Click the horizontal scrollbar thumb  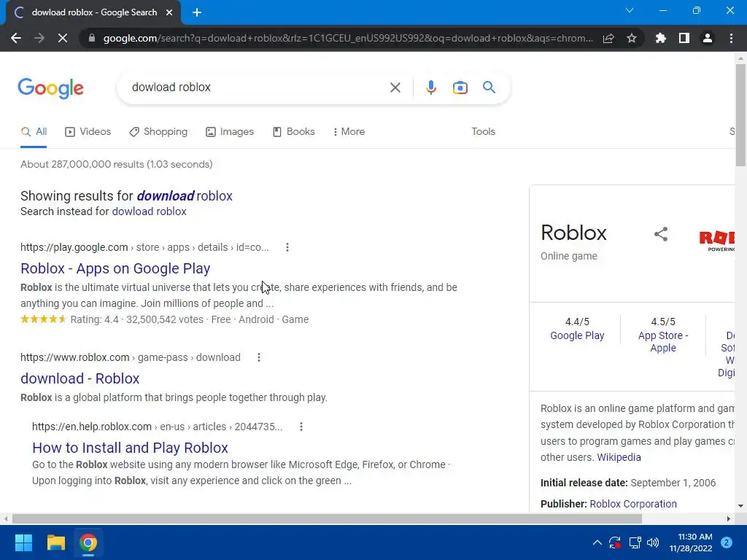coord(327,518)
